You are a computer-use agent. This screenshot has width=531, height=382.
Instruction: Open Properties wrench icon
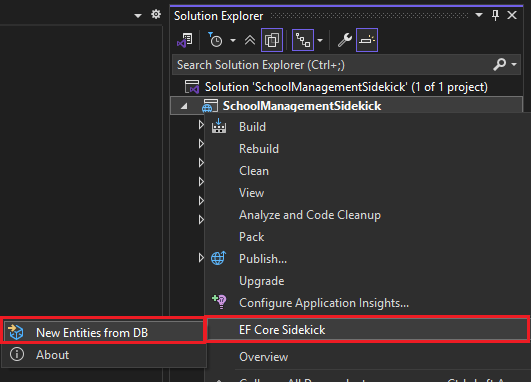coord(345,40)
